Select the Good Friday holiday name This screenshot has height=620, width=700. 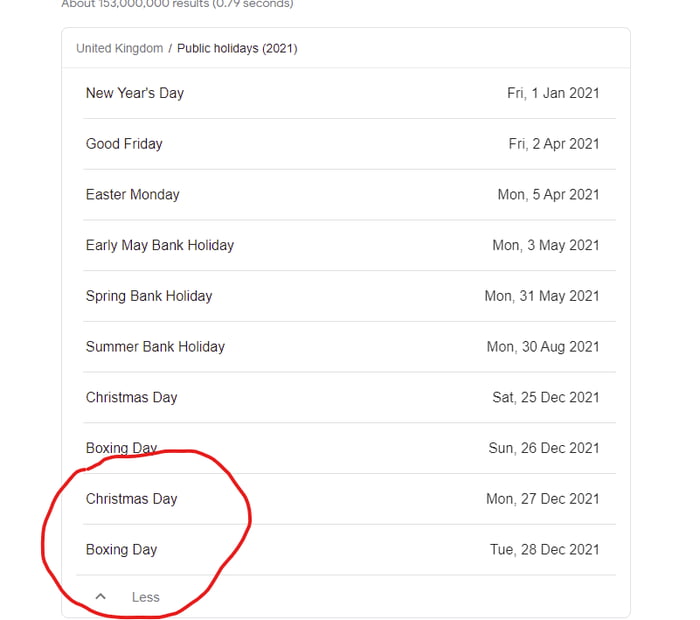(x=124, y=144)
